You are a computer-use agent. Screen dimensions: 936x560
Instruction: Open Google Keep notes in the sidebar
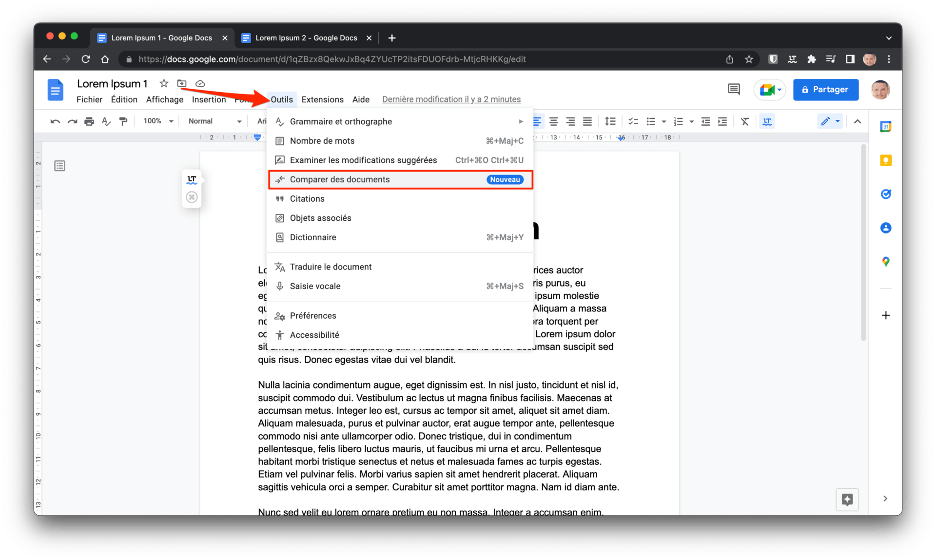tap(885, 160)
